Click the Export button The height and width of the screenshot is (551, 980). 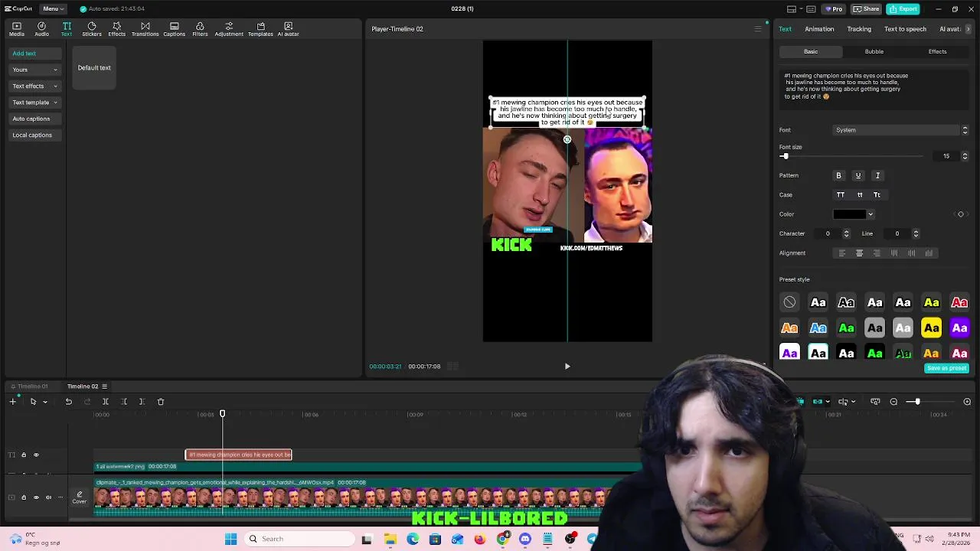coord(903,9)
